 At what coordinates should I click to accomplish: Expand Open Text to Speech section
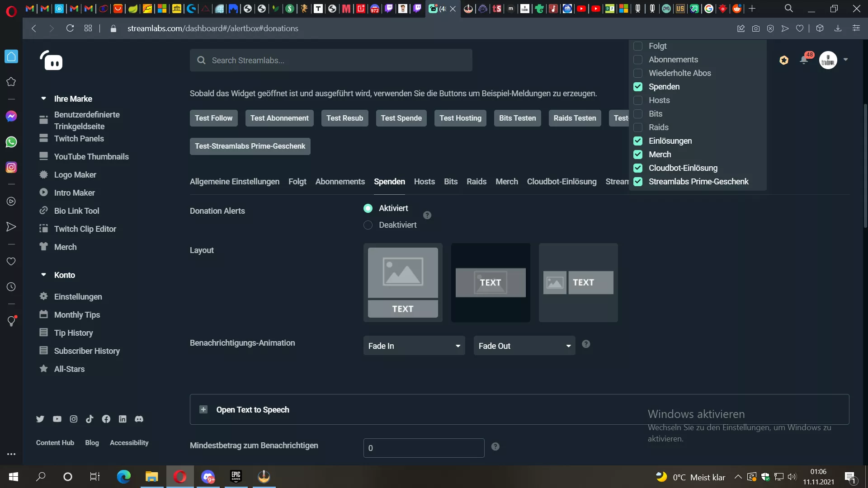tap(203, 410)
